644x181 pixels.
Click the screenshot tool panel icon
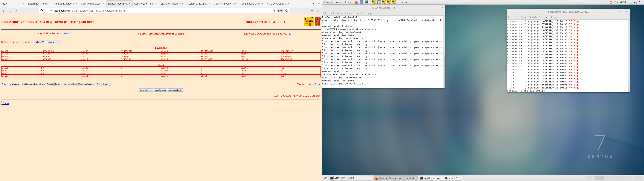tap(379, 2)
